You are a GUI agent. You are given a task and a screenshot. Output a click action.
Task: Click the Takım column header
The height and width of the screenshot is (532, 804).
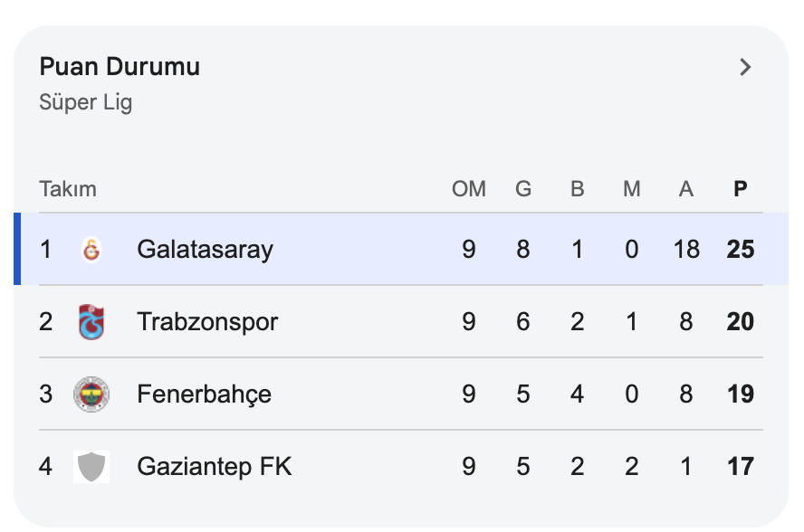point(68,190)
